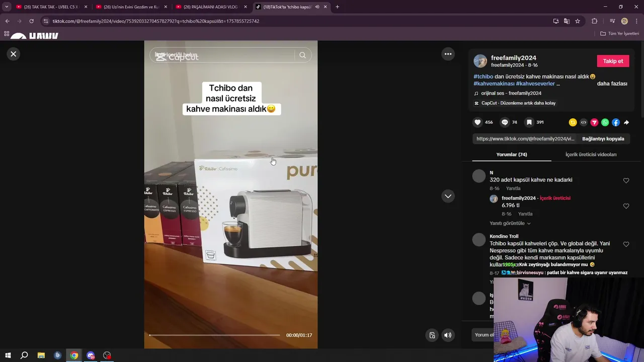Install the page as app icon
Screen dimensions: 644x362
tap(556, 21)
